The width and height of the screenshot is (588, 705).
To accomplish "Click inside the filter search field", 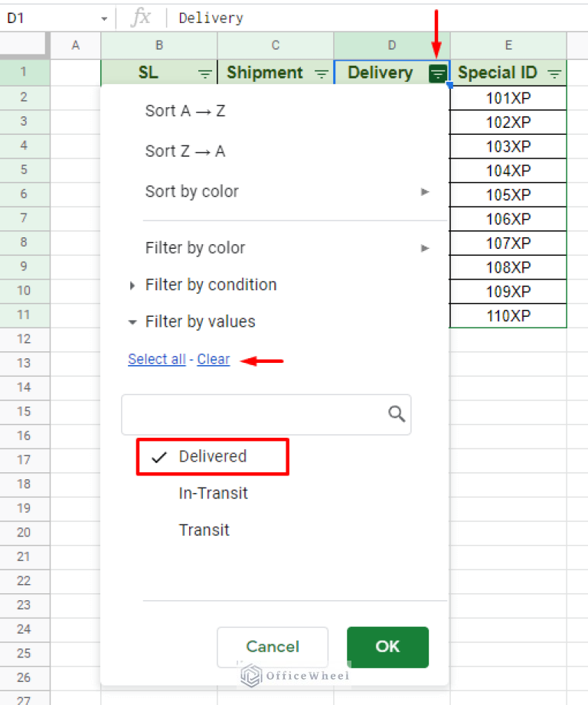I will tap(253, 413).
